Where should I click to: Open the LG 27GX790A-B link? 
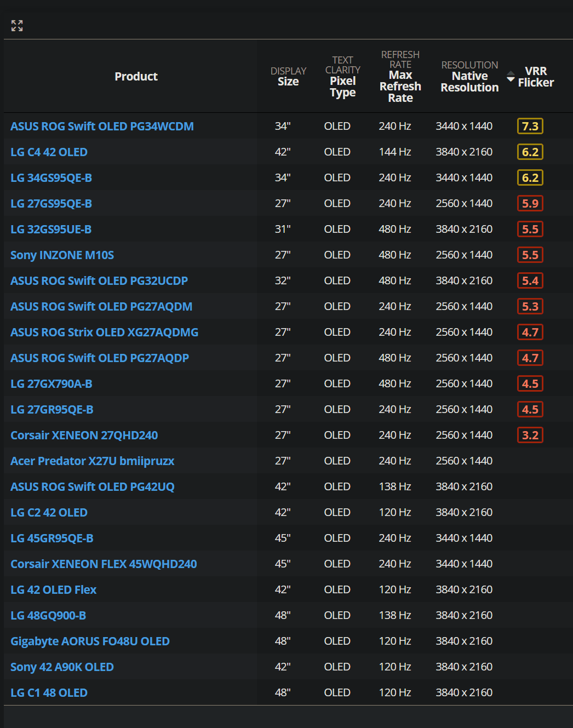pyautogui.click(x=51, y=384)
